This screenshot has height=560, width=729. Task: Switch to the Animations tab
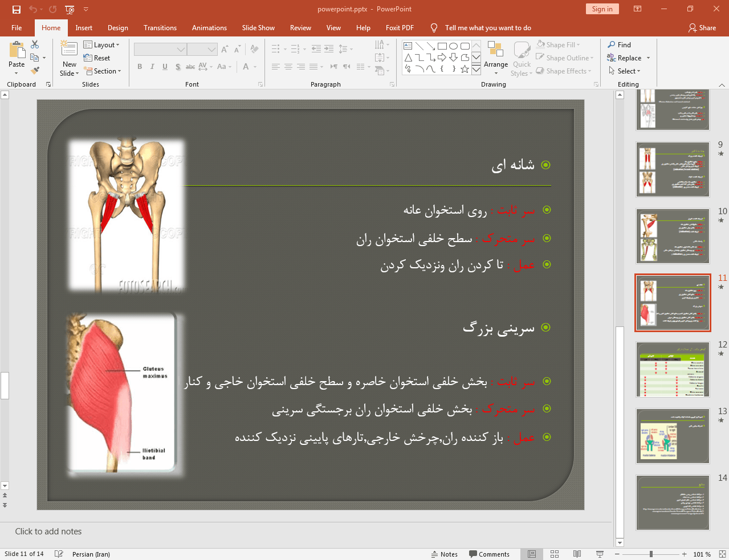209,28
